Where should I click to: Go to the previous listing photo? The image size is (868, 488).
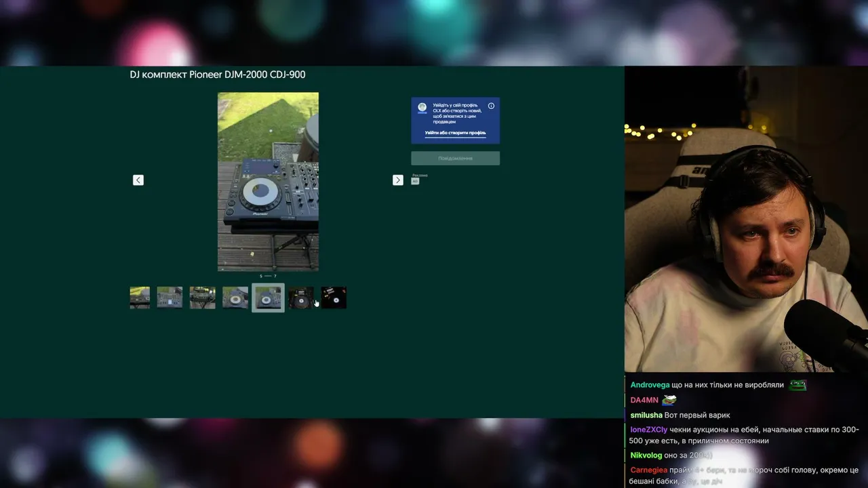coord(138,180)
